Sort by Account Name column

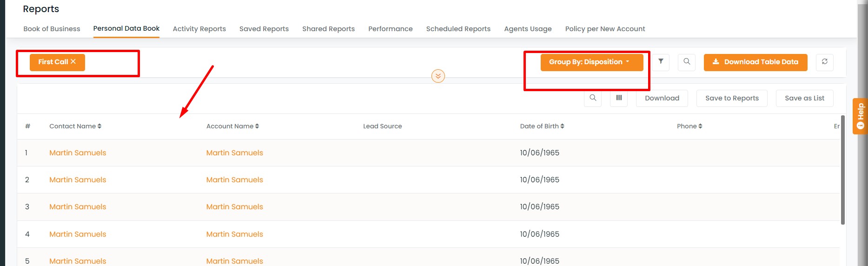coord(232,126)
